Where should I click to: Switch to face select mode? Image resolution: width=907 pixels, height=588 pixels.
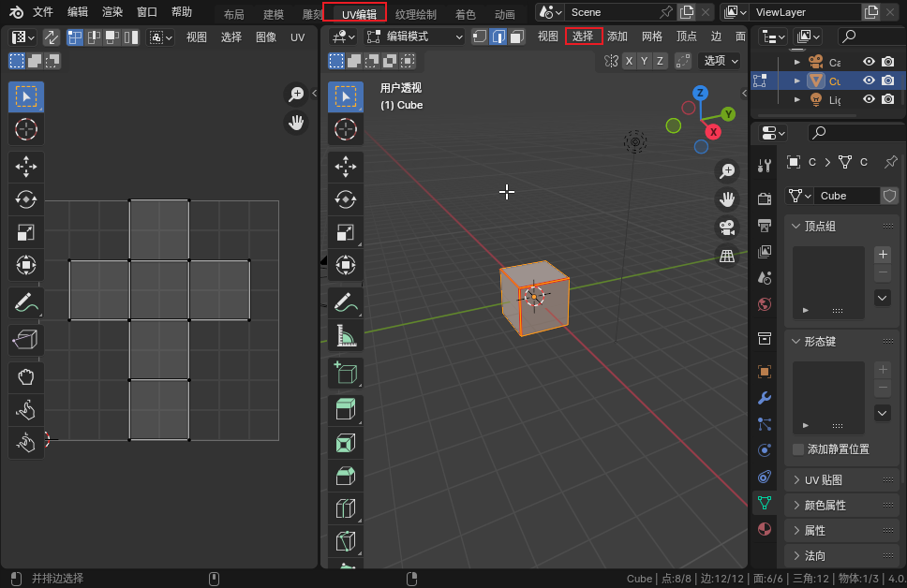coord(516,37)
